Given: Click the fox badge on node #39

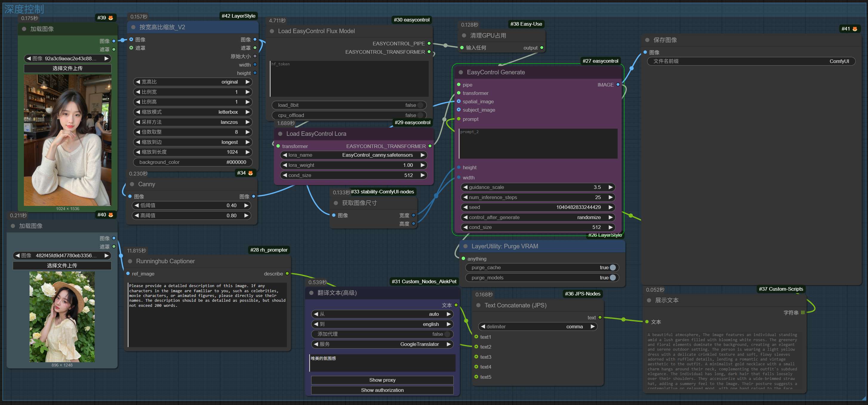Looking at the screenshot, I should tap(110, 18).
